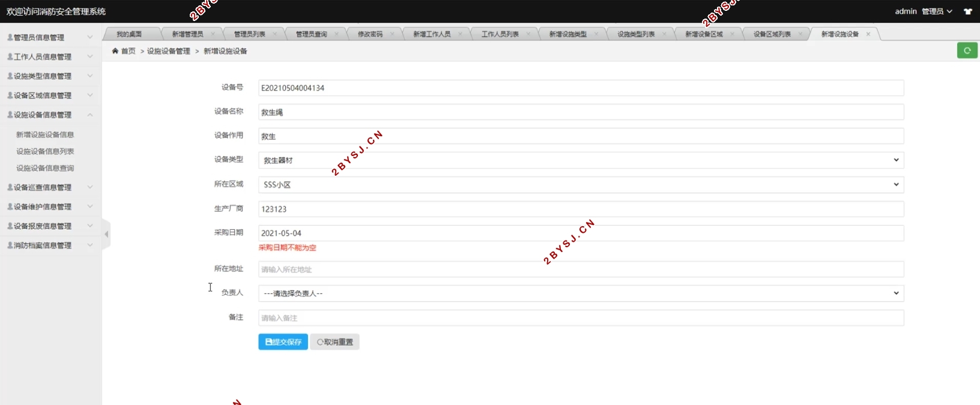Click 首页 breadcrumb link
The height and width of the screenshot is (405, 980).
[129, 51]
